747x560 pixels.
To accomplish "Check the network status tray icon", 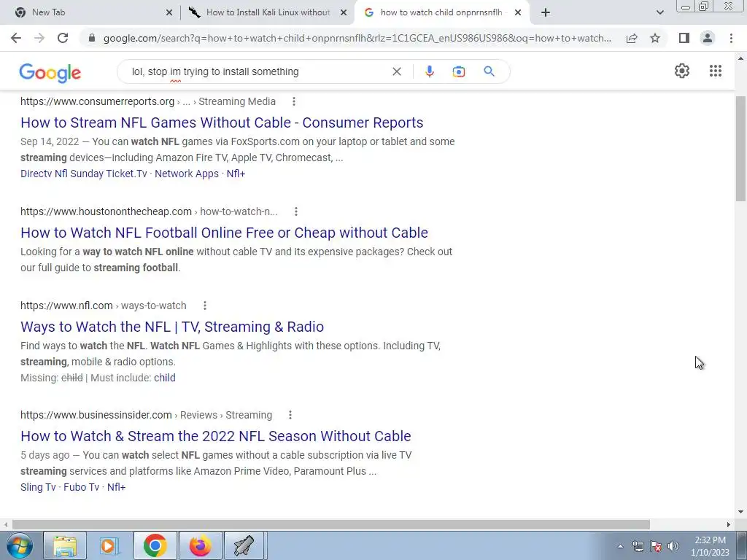I will click(638, 546).
